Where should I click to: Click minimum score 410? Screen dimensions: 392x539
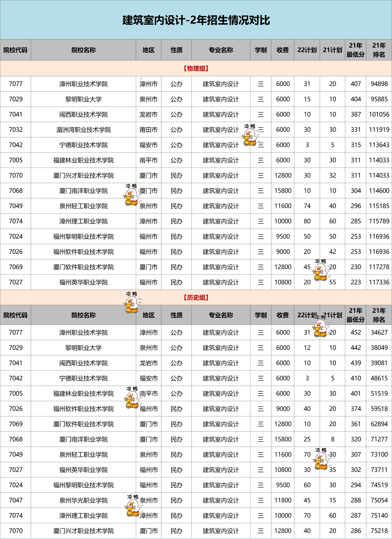(x=356, y=378)
